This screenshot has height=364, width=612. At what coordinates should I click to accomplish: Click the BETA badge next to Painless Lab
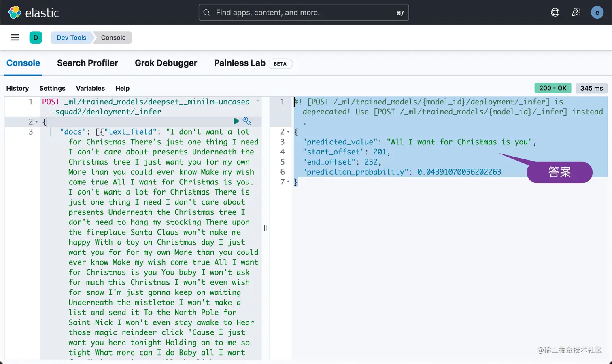[280, 63]
